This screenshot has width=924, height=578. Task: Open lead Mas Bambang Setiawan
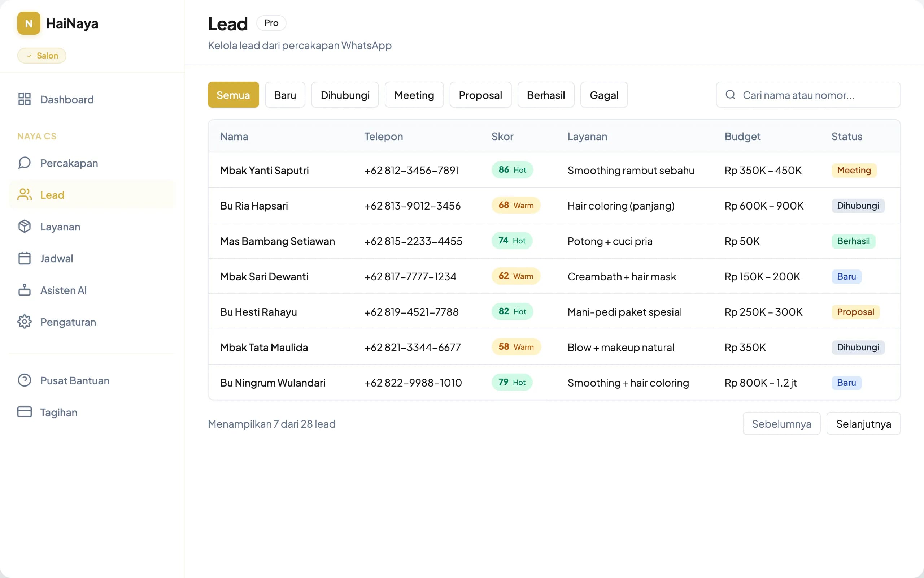[277, 241]
